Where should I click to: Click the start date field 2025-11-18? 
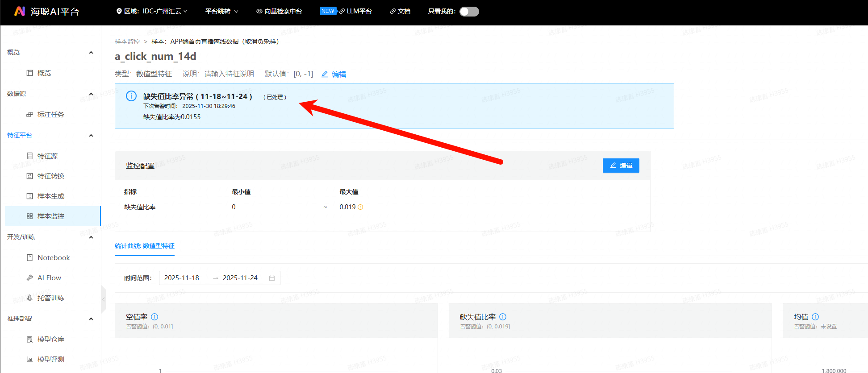point(182,278)
